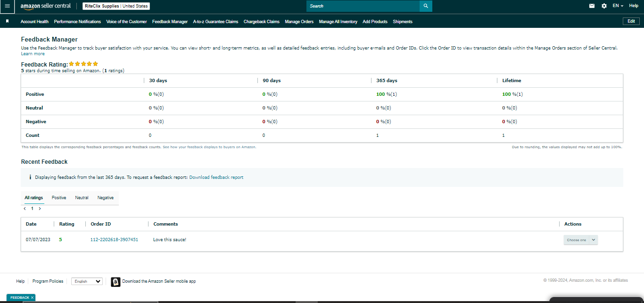The image size is (644, 303).
Task: Open Performance Notifications menu item
Action: pos(77,22)
